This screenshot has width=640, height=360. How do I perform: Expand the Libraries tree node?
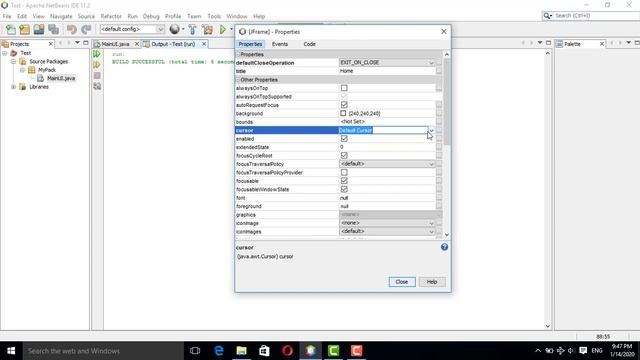[13, 87]
